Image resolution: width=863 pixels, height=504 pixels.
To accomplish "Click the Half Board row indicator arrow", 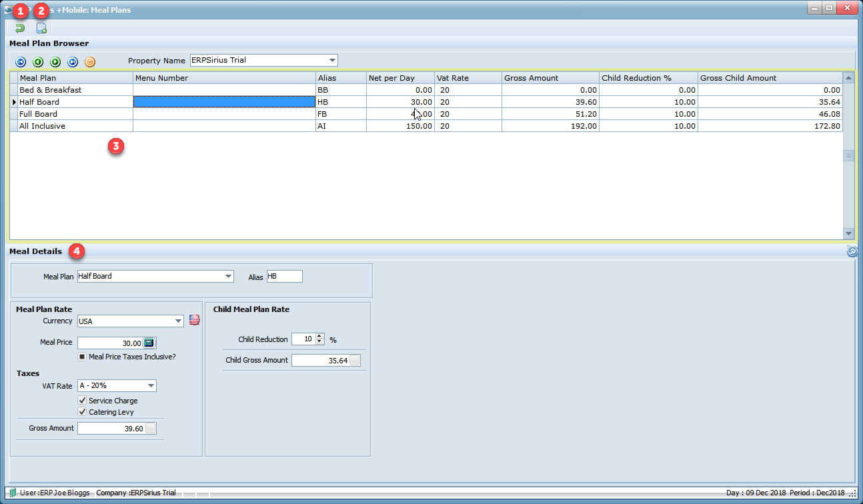I will (14, 102).
